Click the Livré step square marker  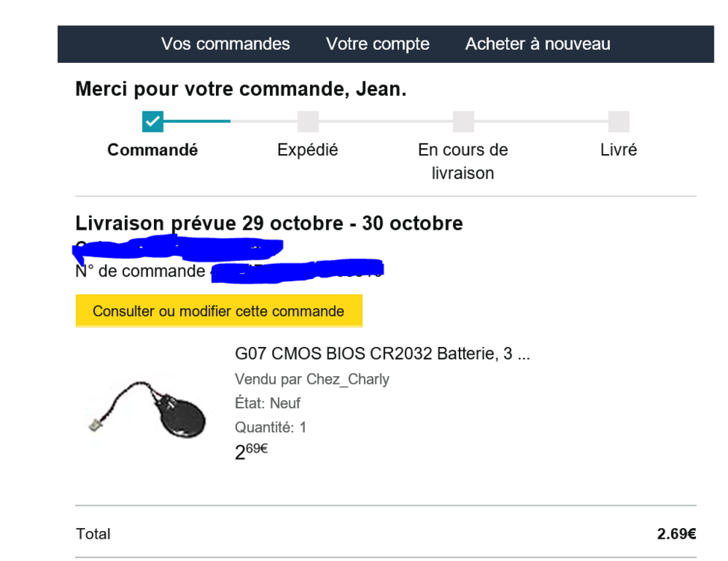(x=618, y=121)
